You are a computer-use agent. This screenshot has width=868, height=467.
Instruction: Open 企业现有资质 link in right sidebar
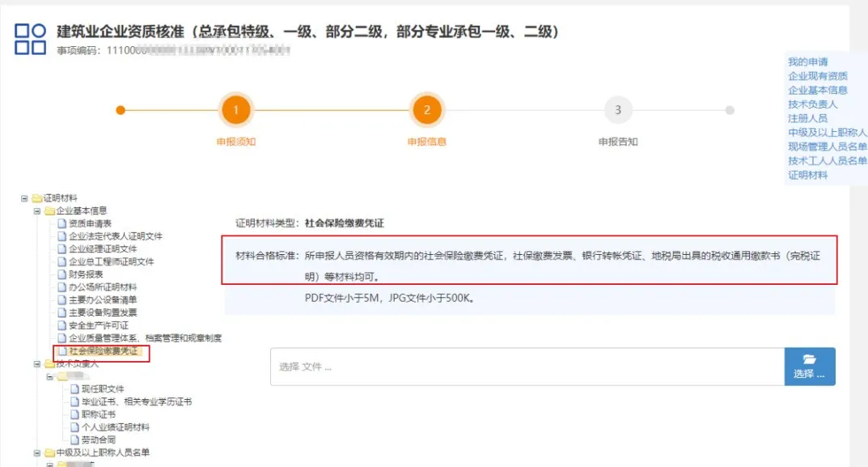click(x=817, y=76)
